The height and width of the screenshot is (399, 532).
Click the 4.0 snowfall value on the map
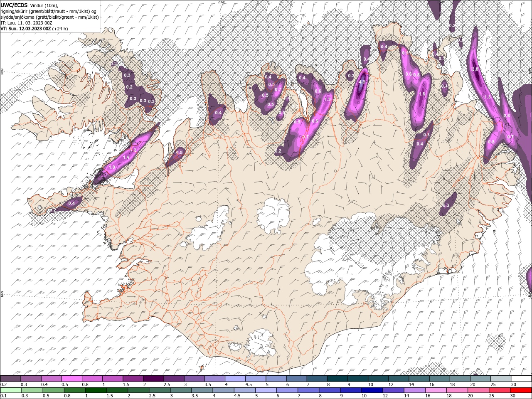click(x=362, y=82)
